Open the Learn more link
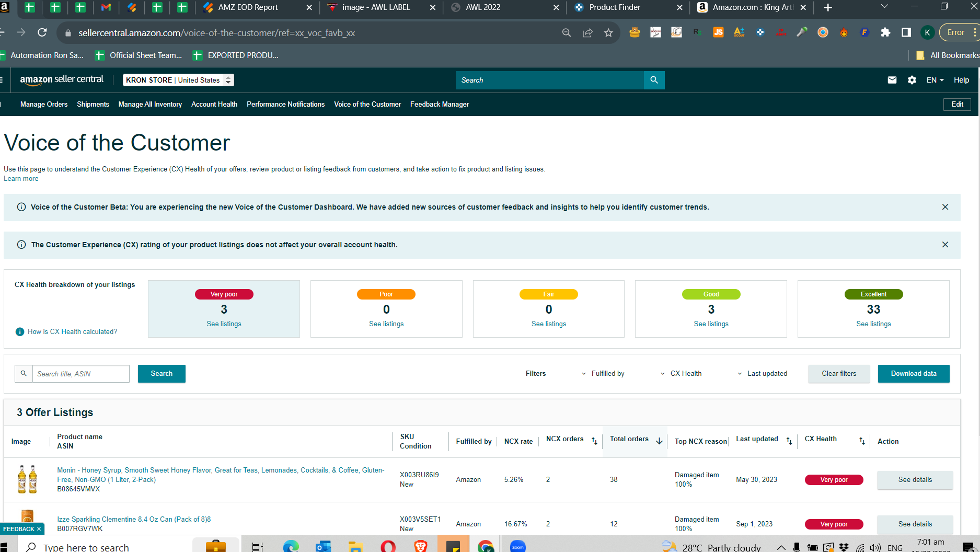Image resolution: width=980 pixels, height=552 pixels. click(x=21, y=179)
